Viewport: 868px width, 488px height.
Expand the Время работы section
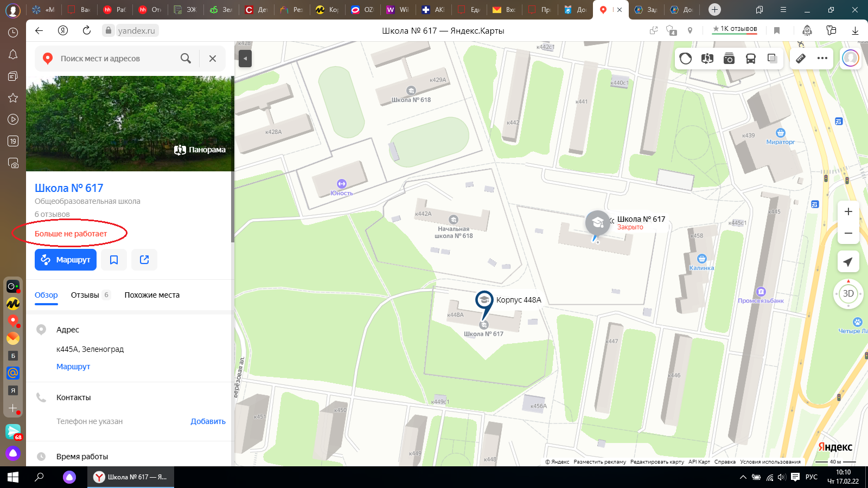(x=82, y=457)
